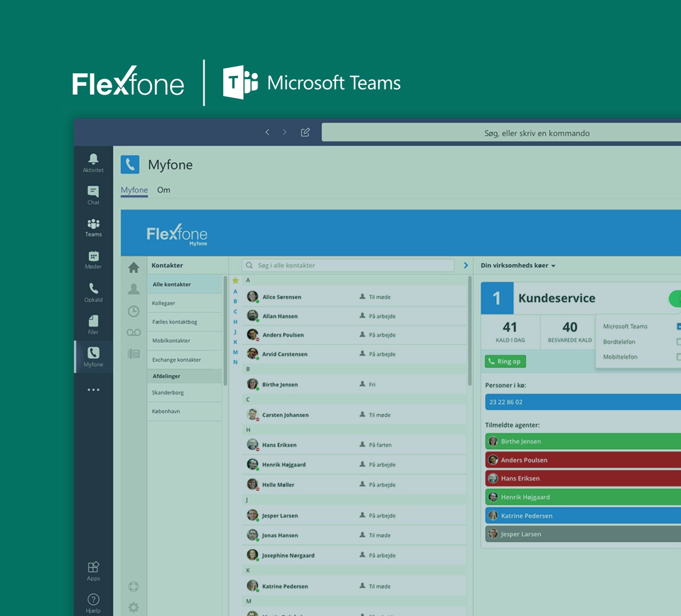Select Mobilkontakter category

185,341
